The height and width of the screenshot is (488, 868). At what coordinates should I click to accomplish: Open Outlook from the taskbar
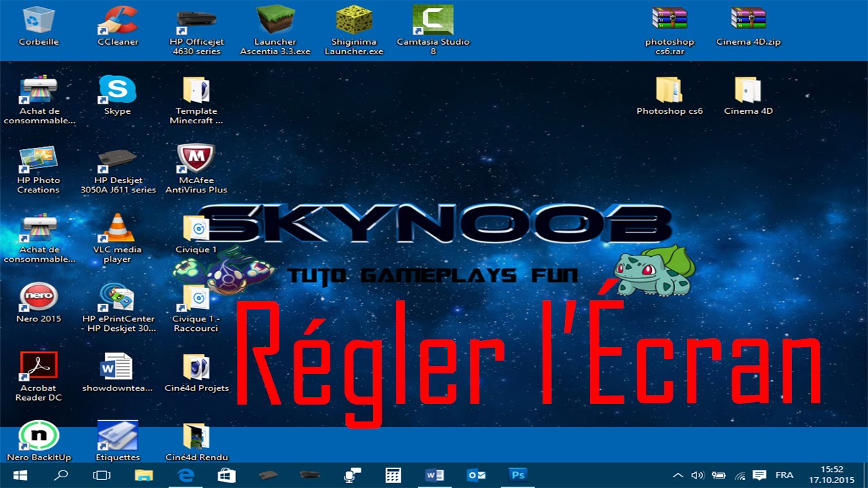(x=476, y=475)
